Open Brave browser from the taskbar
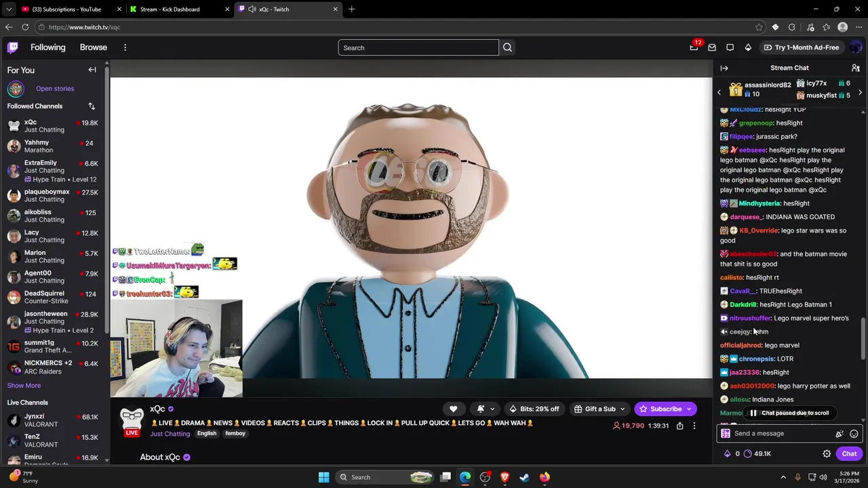The image size is (868, 488). pyautogui.click(x=505, y=477)
